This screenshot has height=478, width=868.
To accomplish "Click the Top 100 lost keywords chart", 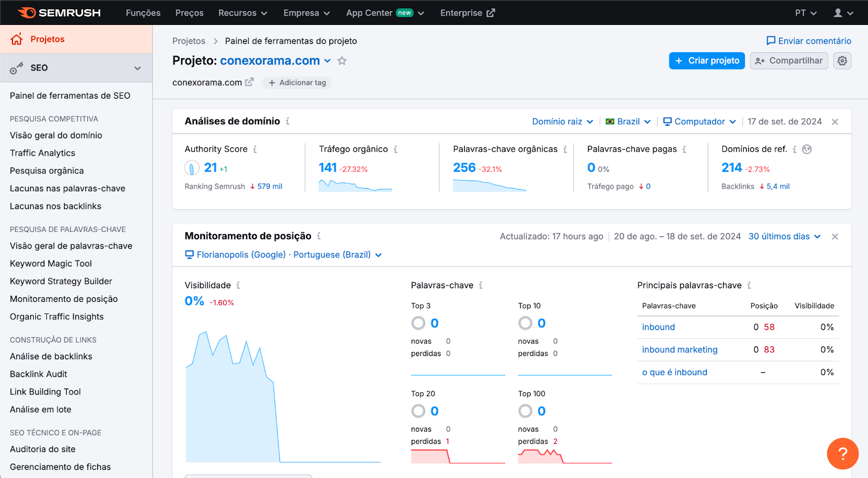I will pyautogui.click(x=565, y=456).
